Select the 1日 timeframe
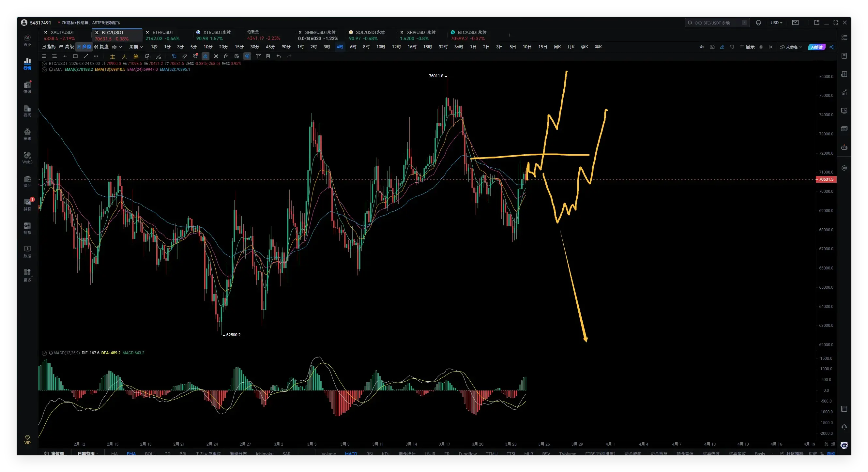This screenshot has width=868, height=472. 473,47
